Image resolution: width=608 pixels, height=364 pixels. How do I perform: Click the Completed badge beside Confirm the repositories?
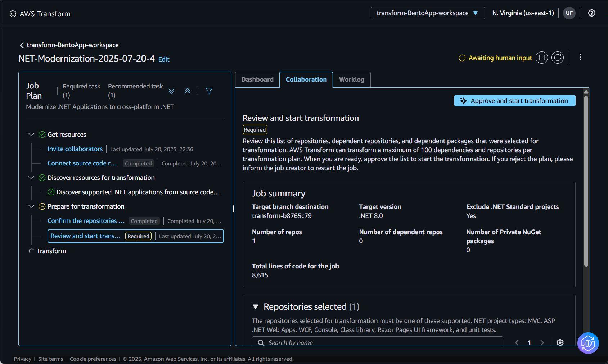tap(144, 221)
